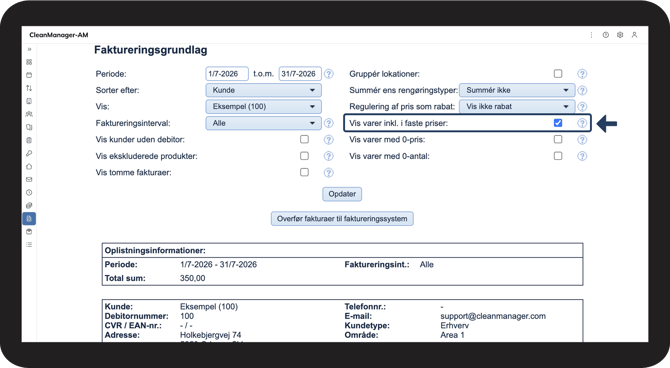Tick the Vis varer med 0-antal checkbox
Screen dimensions: 670x368
point(558,156)
